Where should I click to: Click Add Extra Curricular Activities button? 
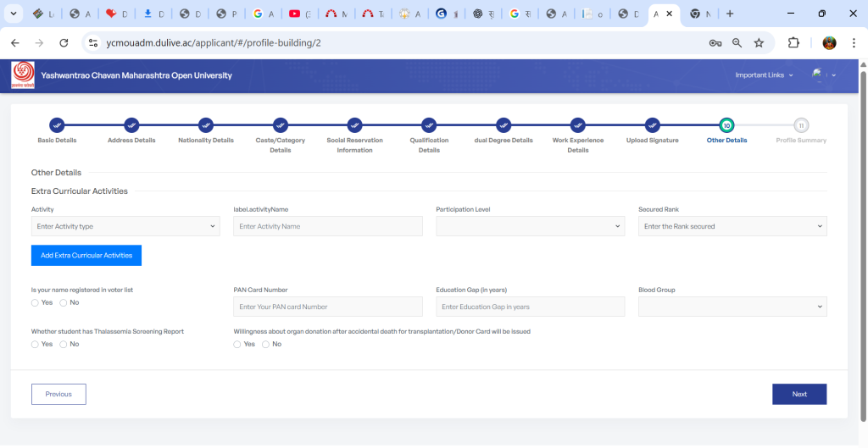click(x=86, y=255)
